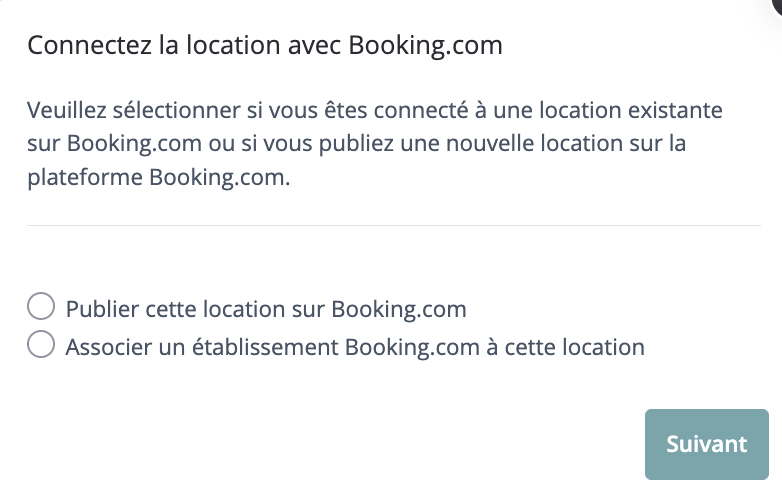Viewport: 782px width, 496px height.
Task: Select the Publier cette location radio button
Action: 41,307
